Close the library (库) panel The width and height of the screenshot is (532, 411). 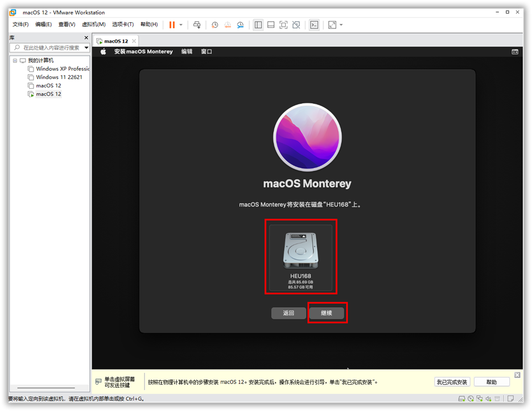click(86, 38)
